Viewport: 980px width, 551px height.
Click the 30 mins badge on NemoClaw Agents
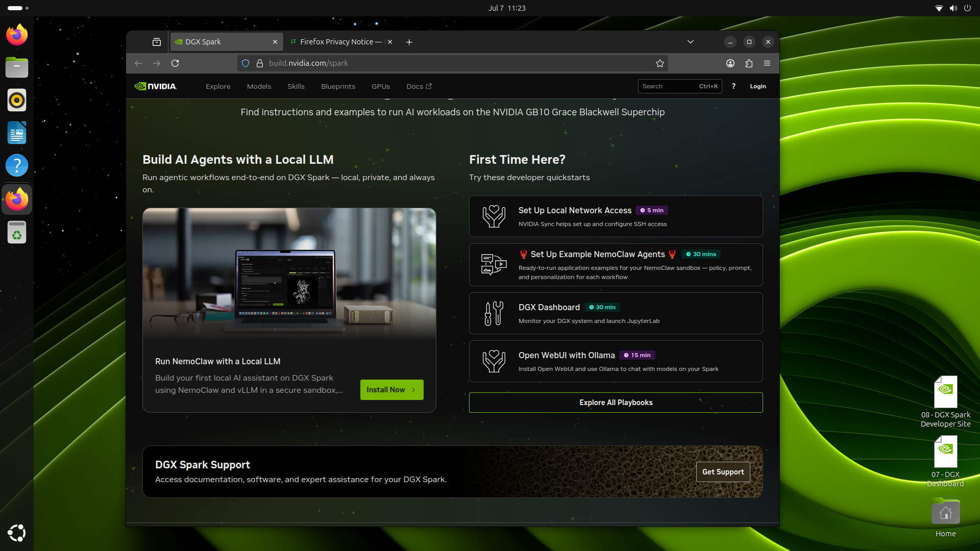[701, 254]
